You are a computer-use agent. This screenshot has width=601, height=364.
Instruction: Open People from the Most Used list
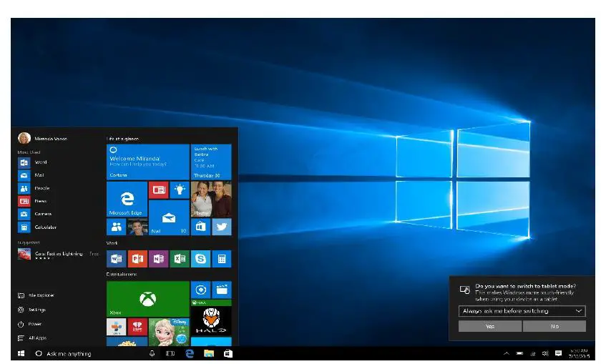[34, 188]
